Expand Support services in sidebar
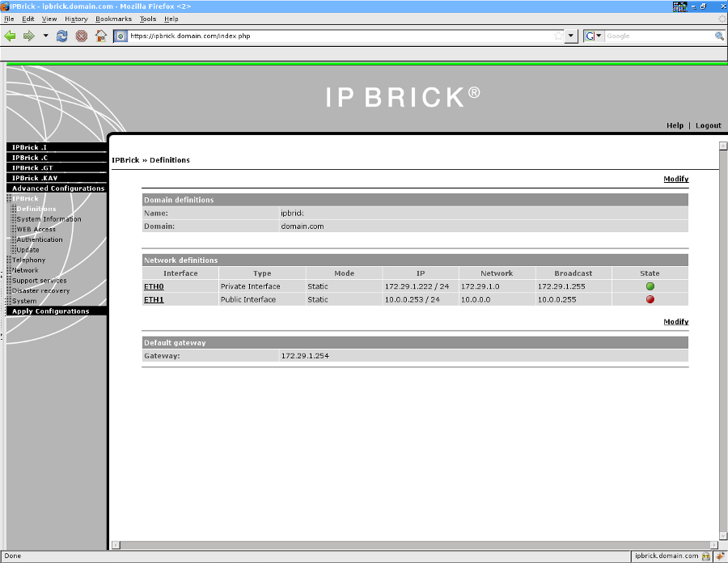Screen dimensions: 728x563 pos(39,281)
